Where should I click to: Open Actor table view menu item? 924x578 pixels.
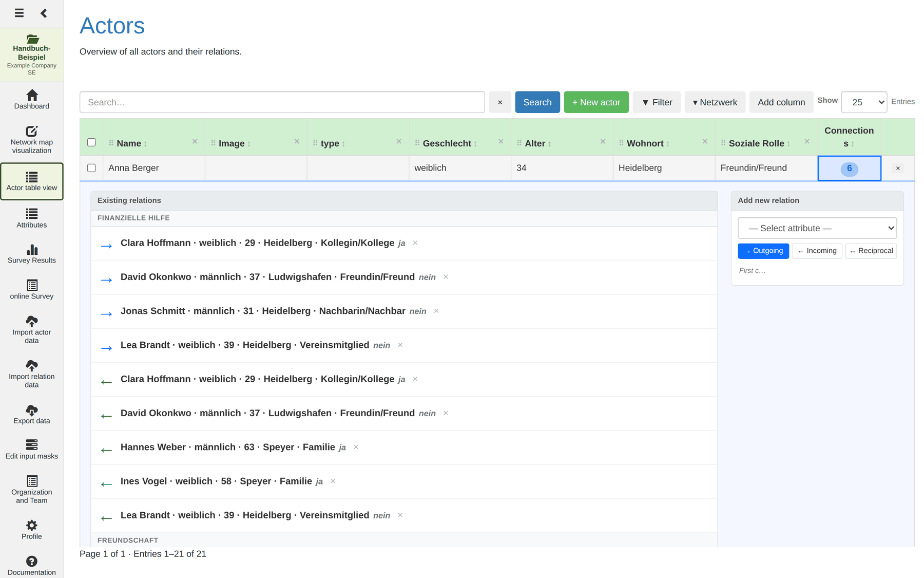point(32,181)
